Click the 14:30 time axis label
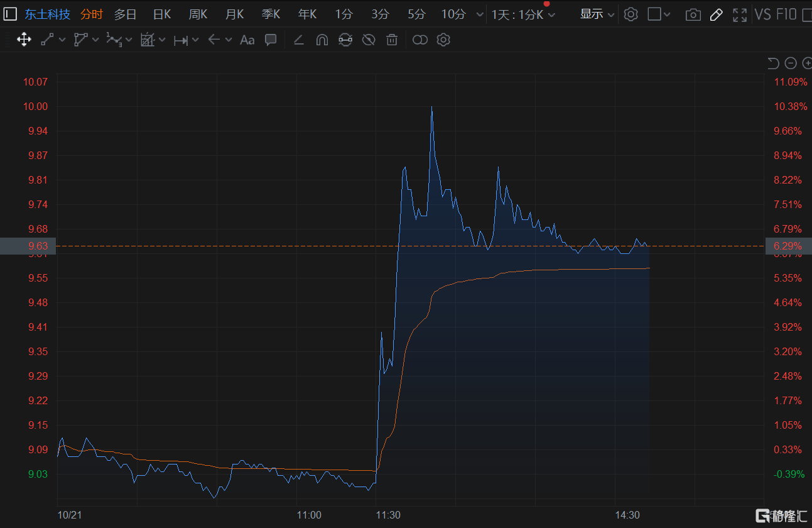The image size is (812, 528). point(627,515)
